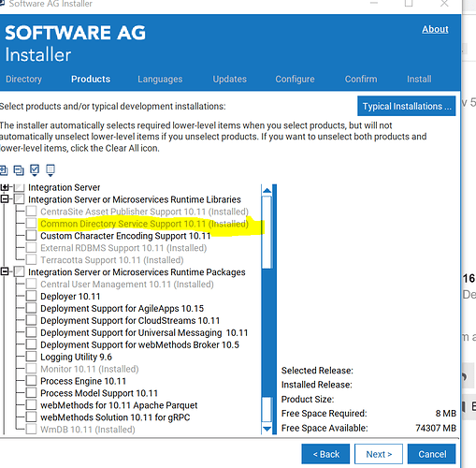Image resolution: width=476 pixels, height=468 pixels.
Task: Click the Collapse All tree icon
Action: click(x=19, y=170)
